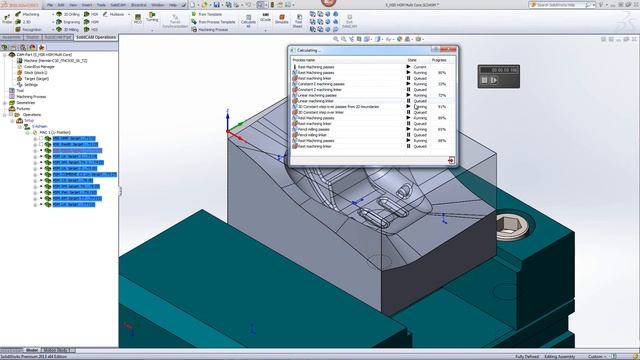Expand the Geometries tree node
Viewport: 640px width, 360px height.
(5, 103)
